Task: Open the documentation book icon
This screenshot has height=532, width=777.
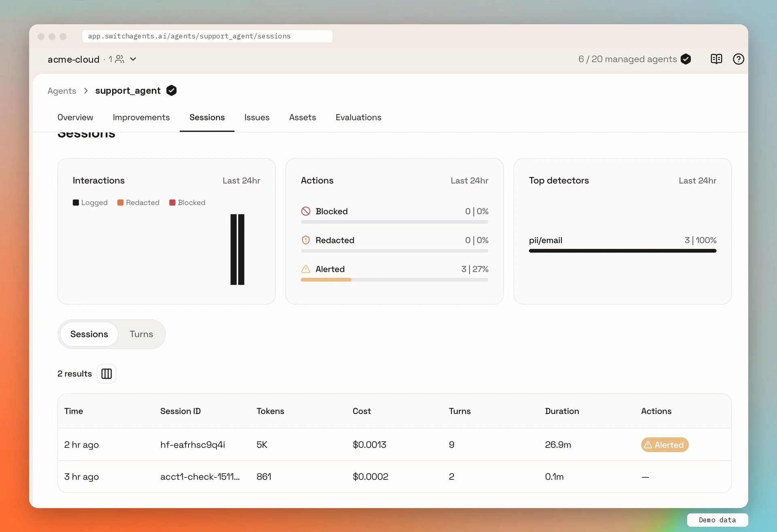Action: (716, 59)
